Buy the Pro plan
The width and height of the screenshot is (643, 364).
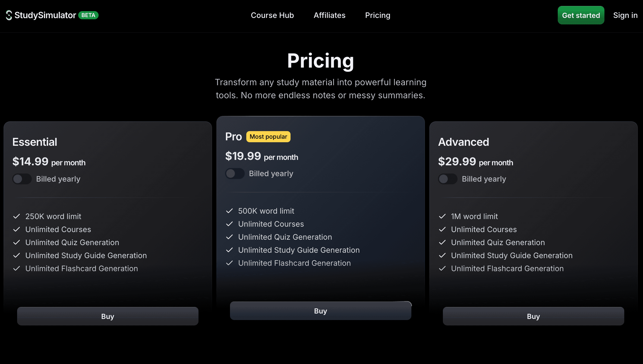pos(320,311)
